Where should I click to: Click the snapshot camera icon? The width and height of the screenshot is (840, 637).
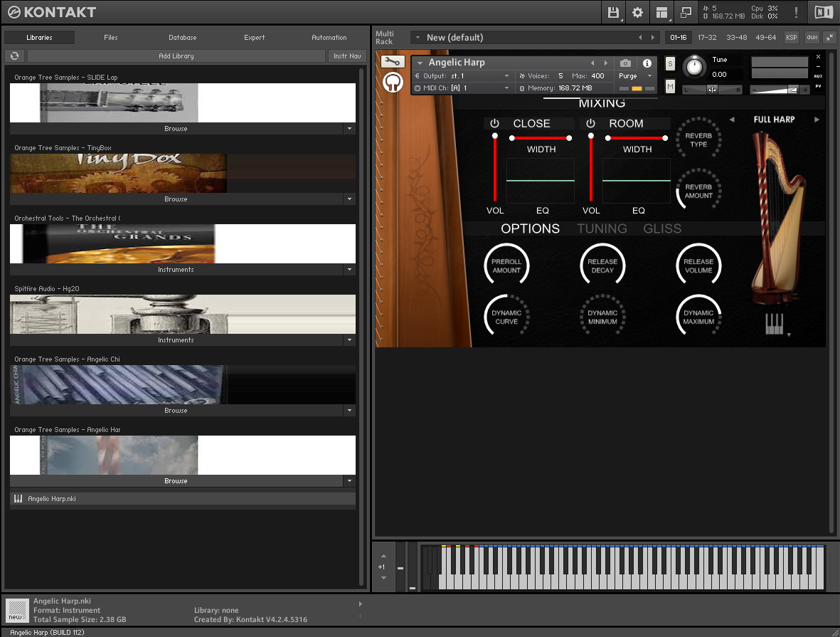coord(625,63)
